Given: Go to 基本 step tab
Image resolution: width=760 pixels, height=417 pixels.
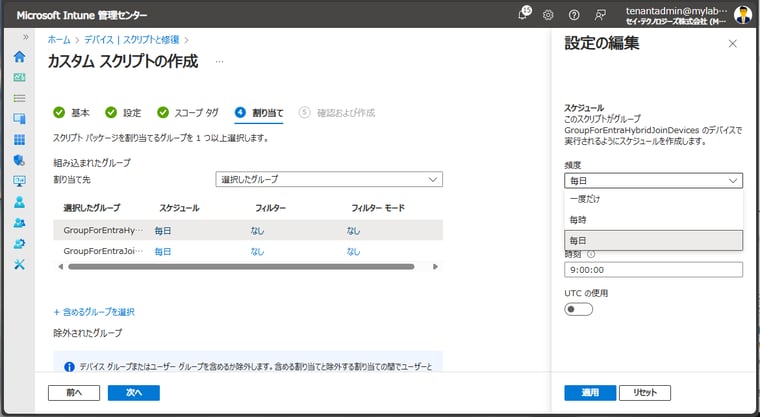Looking at the screenshot, I should tap(71, 113).
